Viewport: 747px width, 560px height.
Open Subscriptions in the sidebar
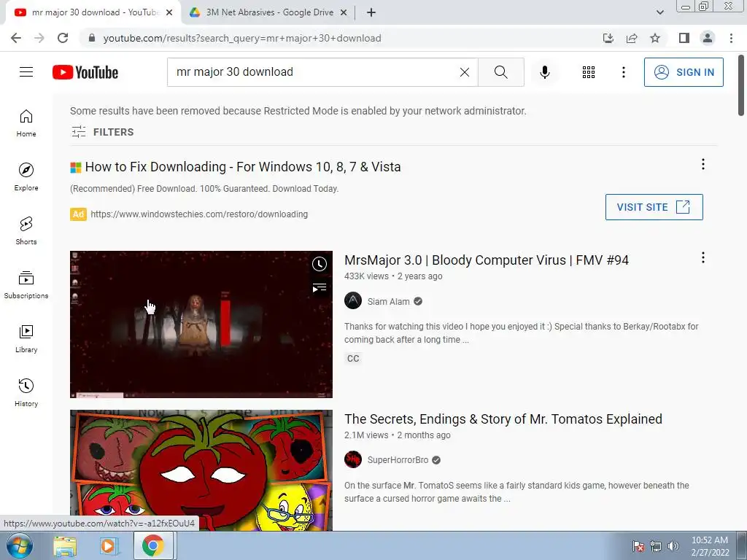(26, 285)
